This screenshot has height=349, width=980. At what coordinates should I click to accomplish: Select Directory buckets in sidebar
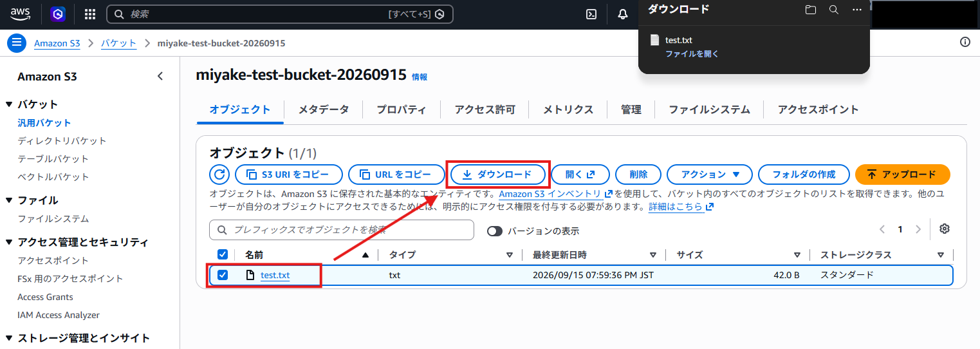coord(62,140)
